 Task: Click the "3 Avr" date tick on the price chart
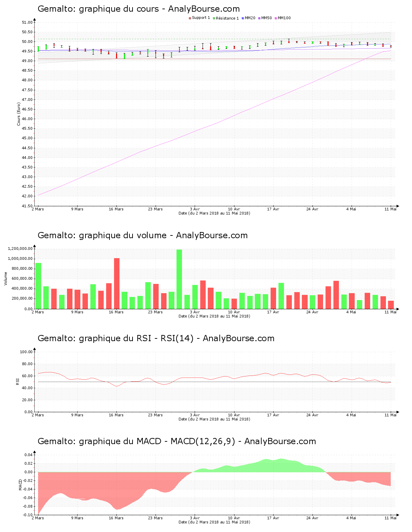point(195,209)
